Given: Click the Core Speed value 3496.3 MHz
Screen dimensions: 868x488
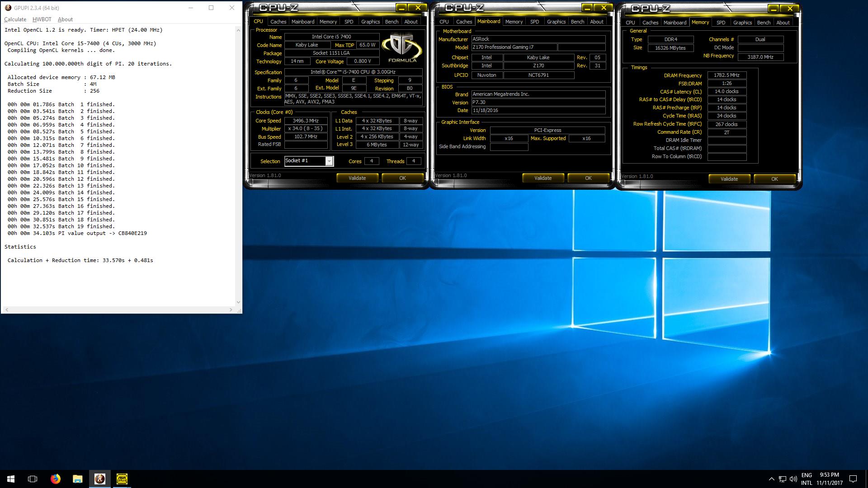Looking at the screenshot, I should pos(306,121).
